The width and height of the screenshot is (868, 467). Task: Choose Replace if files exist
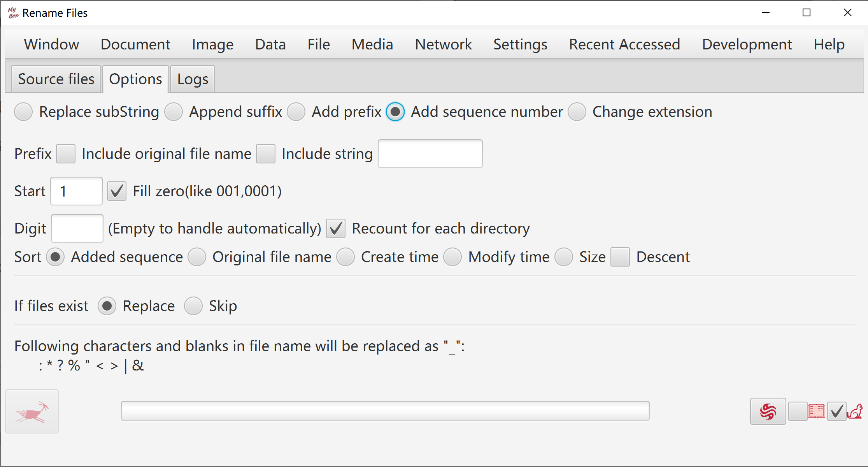pyautogui.click(x=107, y=306)
